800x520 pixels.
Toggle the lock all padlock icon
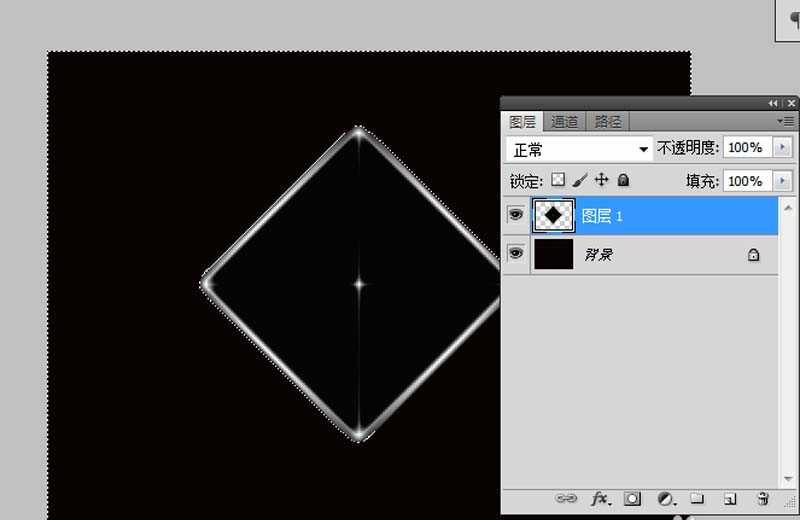[x=623, y=181]
